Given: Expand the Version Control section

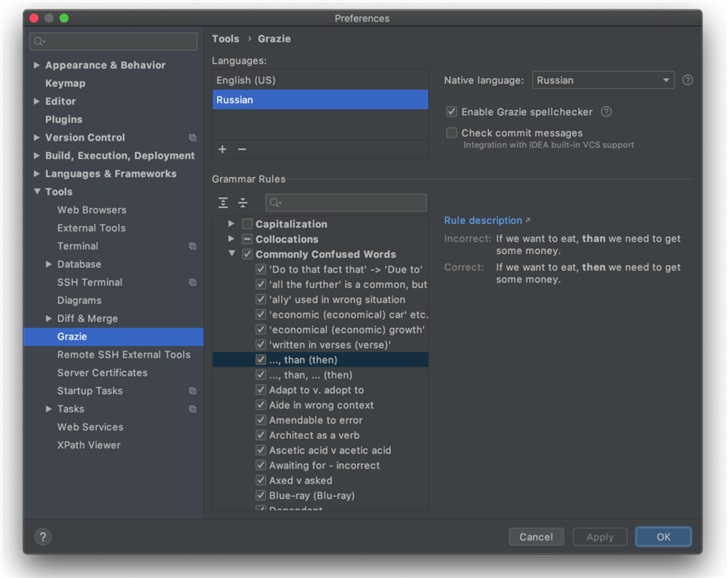Looking at the screenshot, I should 37,137.
